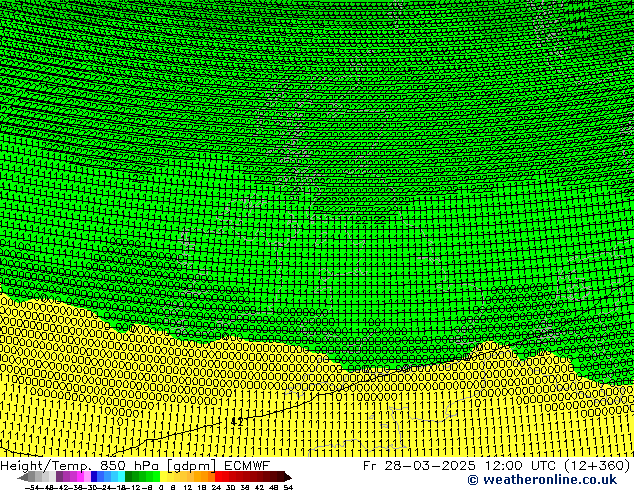Click the dark green swatch in the legend

coord(129,476)
